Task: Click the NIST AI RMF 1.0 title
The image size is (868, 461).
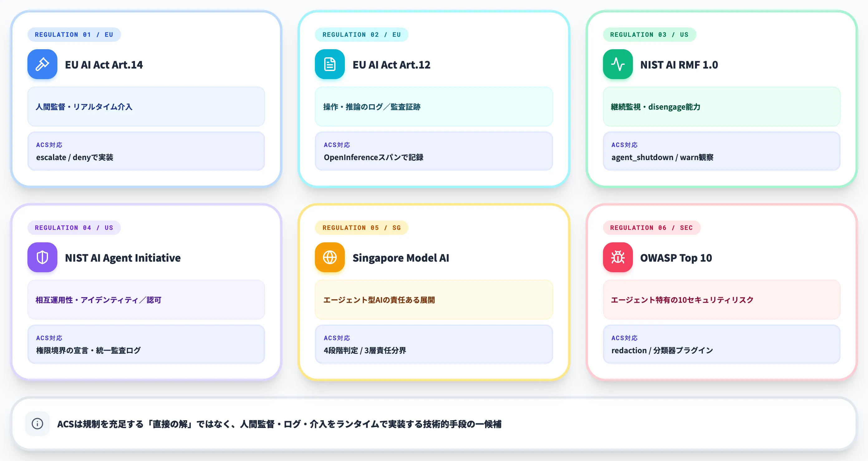Action: (x=679, y=65)
